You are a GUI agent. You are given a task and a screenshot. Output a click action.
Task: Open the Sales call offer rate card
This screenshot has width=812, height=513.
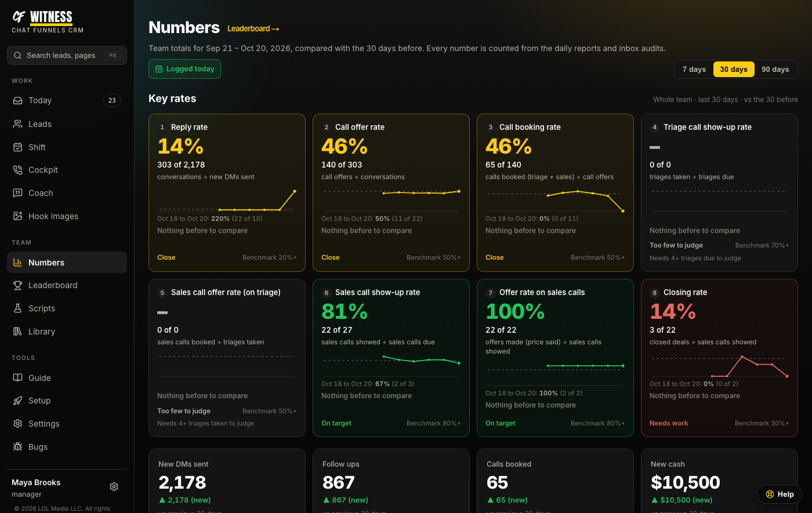pos(227,358)
